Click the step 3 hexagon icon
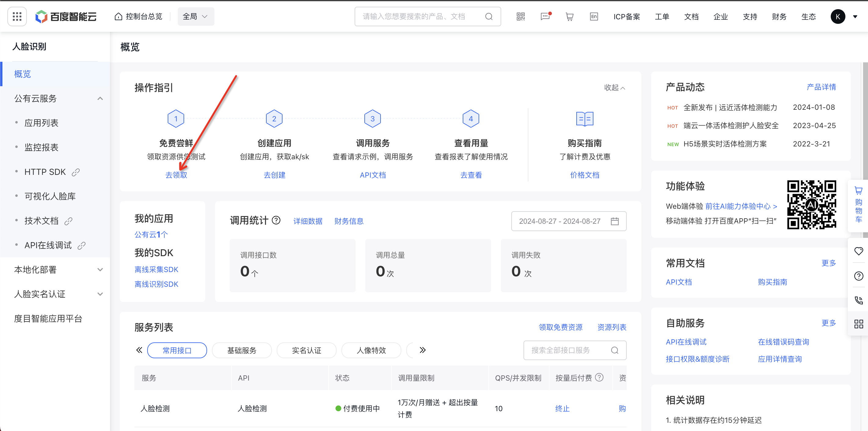The image size is (868, 431). tap(373, 119)
